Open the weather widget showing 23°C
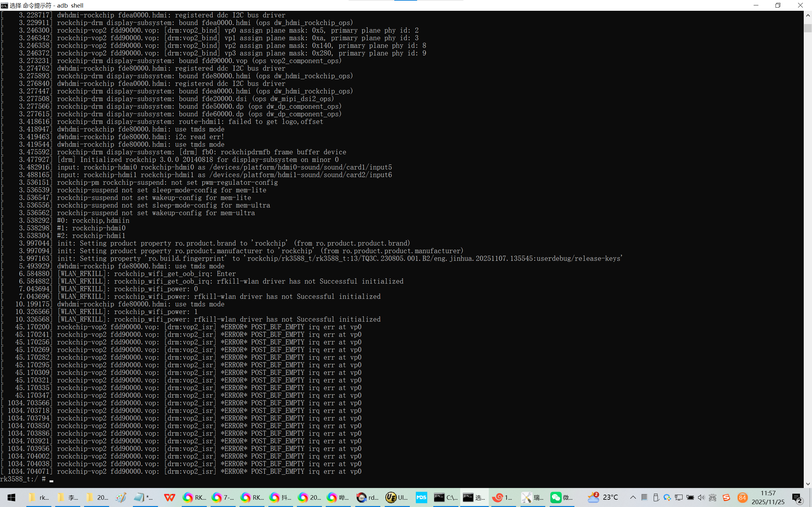This screenshot has height=507, width=812. pyautogui.click(x=603, y=497)
